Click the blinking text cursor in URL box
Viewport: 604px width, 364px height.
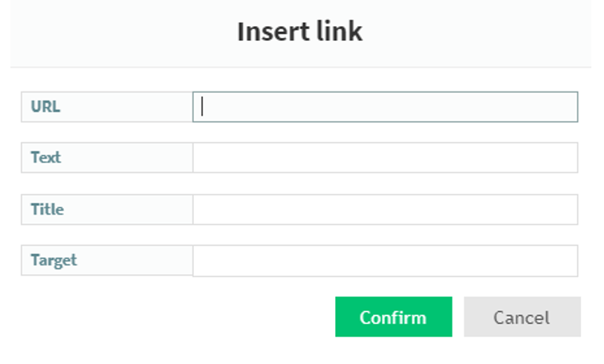tap(202, 107)
